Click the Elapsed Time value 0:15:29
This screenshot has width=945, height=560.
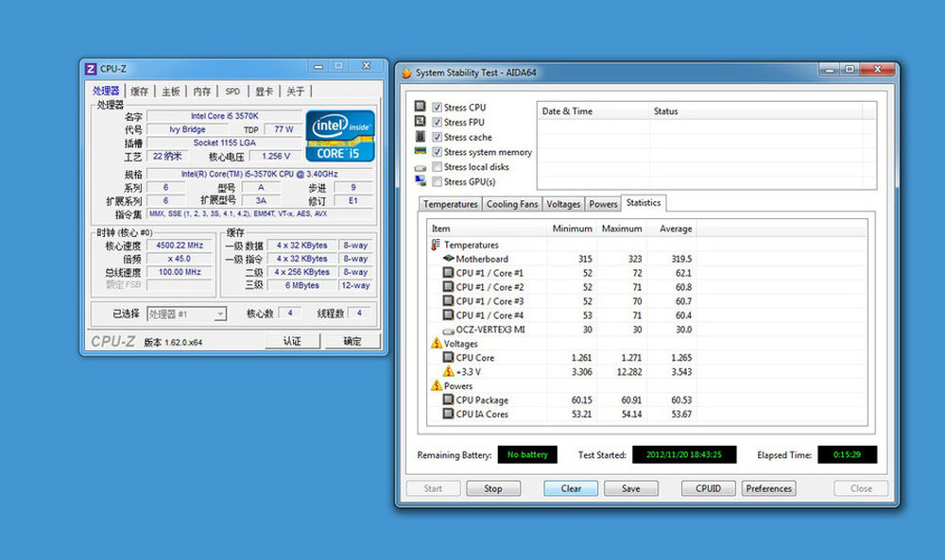pos(847,454)
